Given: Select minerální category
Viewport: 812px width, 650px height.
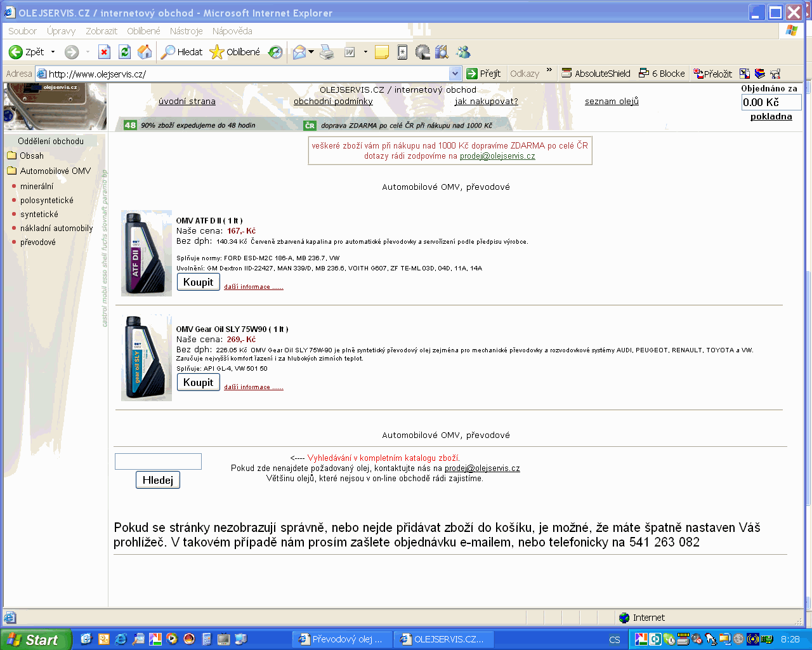Looking at the screenshot, I should click(x=37, y=186).
